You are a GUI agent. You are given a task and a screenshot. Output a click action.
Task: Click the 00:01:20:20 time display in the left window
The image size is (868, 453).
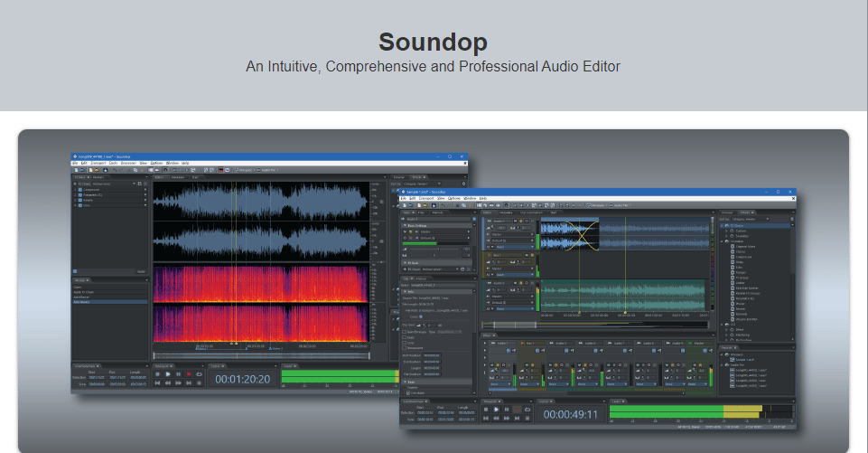point(242,379)
